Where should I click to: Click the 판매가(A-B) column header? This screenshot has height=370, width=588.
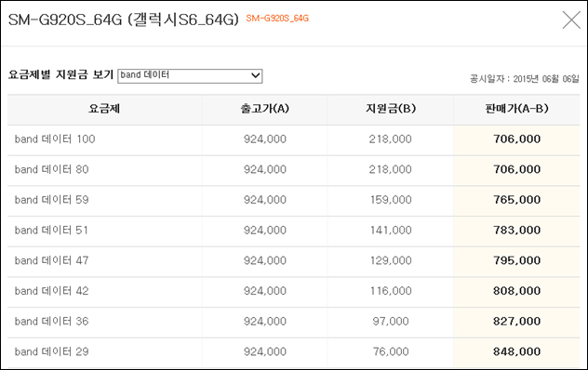point(516,109)
